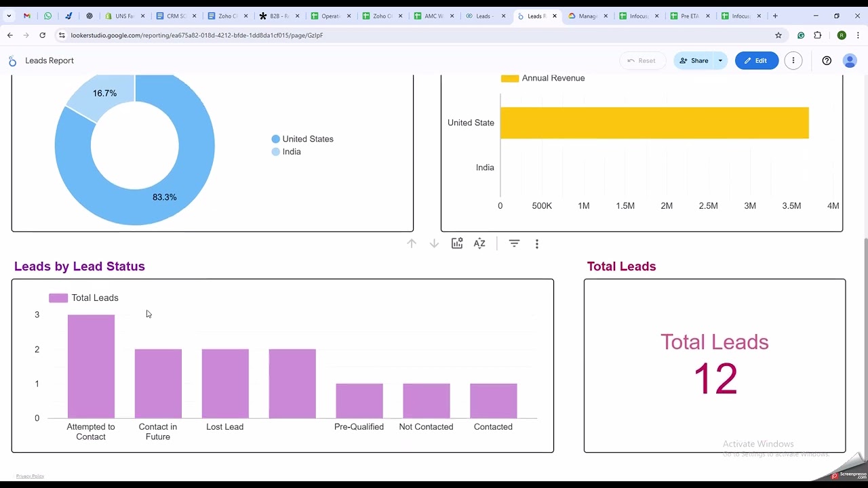Click the Leads Report title
868x488 pixels.
point(50,60)
